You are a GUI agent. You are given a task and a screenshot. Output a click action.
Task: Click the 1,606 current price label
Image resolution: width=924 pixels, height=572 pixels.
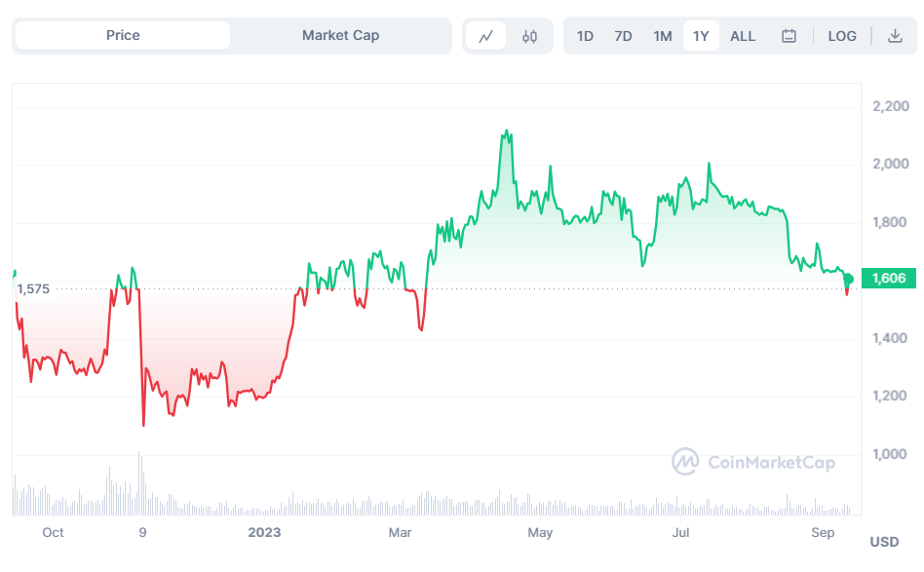point(888,279)
